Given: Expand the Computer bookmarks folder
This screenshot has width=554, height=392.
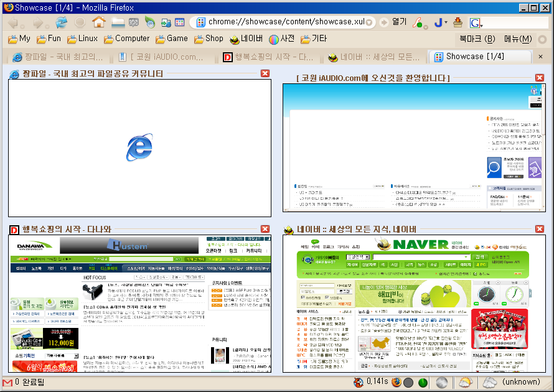Looking at the screenshot, I should [x=127, y=39].
